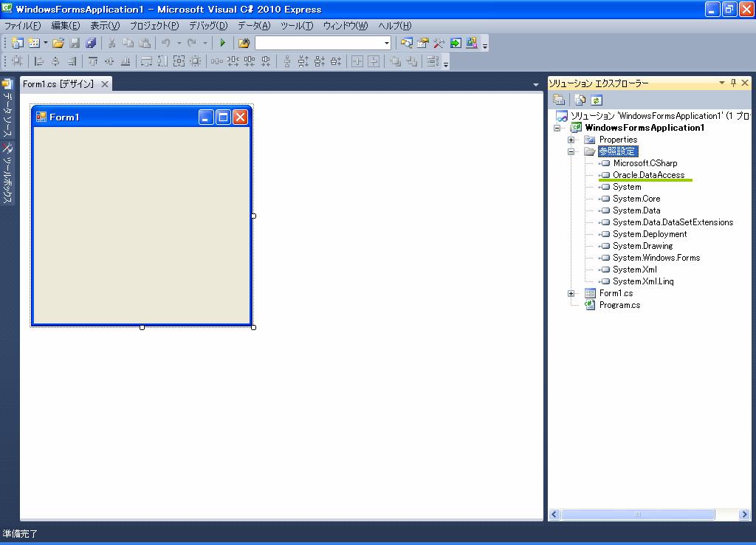Click the Save All icon
Screen dimensions: 756x545
(x=91, y=44)
